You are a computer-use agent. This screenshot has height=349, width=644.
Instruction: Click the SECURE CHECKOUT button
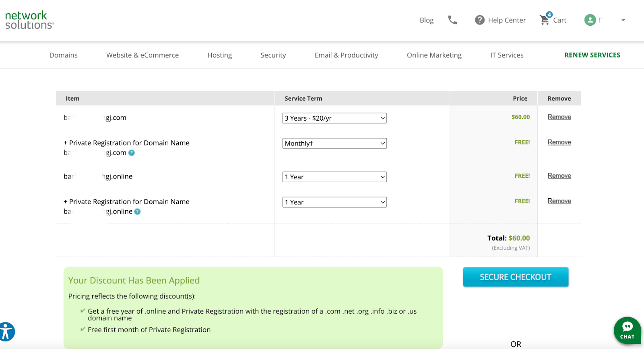[x=516, y=277]
